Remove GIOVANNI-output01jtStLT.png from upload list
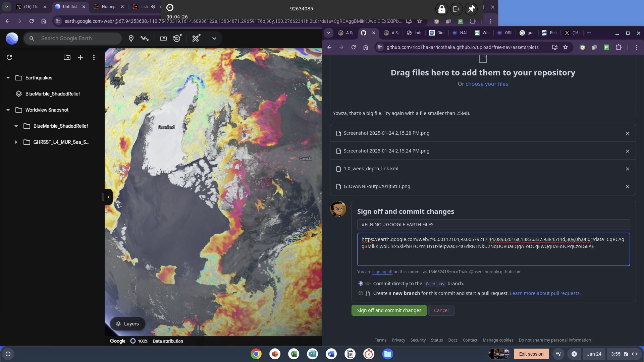Viewport: 644px width, 362px height. [x=627, y=187]
